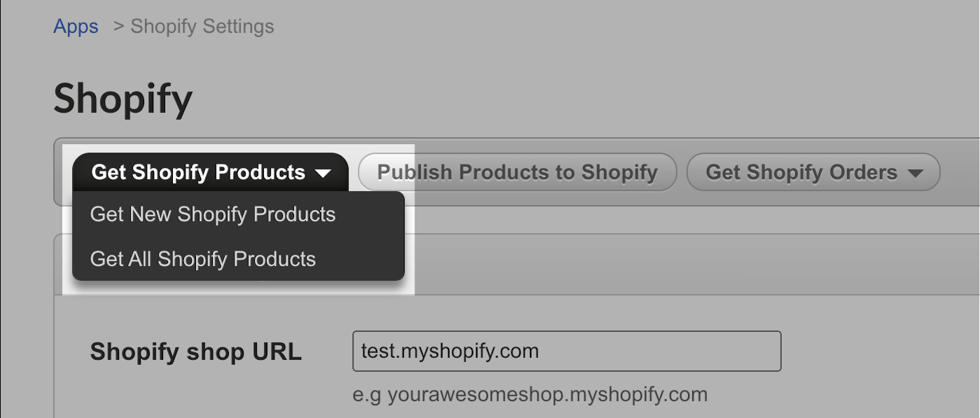The image size is (980, 418).
Task: Click the word Orders in the toolbar
Action: pos(864,172)
